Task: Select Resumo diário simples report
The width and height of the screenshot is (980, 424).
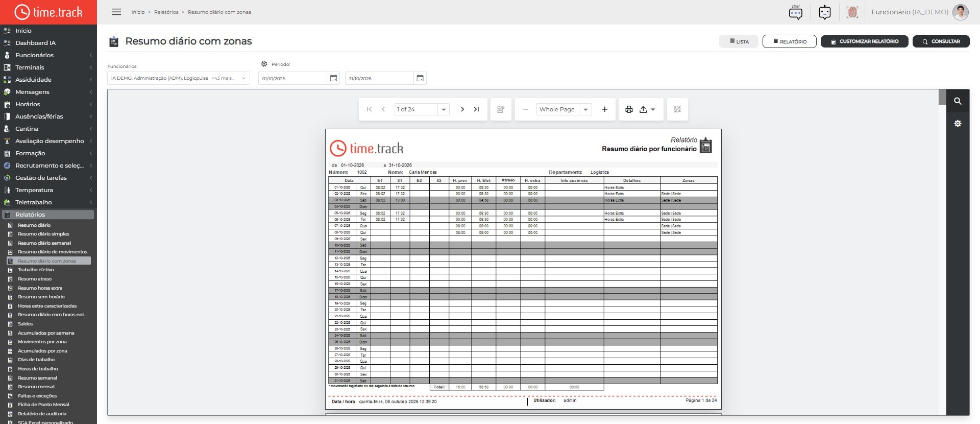Action: pyautogui.click(x=43, y=234)
